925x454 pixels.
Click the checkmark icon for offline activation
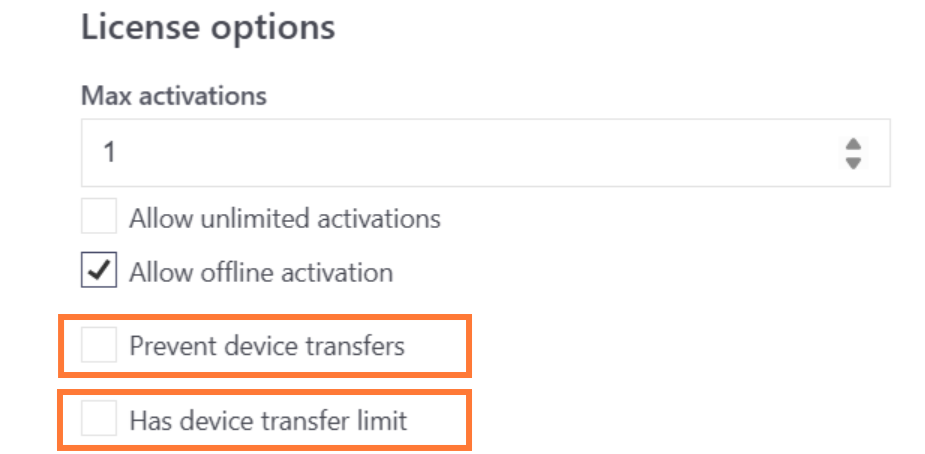[x=99, y=271]
